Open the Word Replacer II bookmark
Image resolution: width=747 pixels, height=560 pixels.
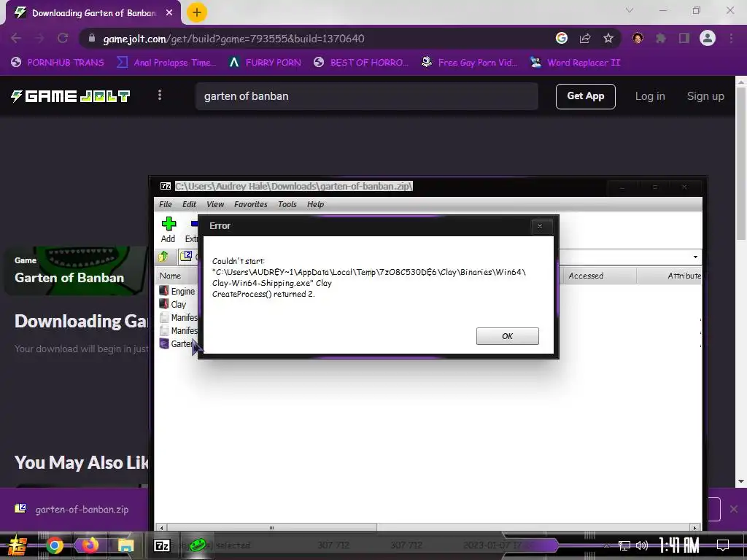[x=576, y=63]
